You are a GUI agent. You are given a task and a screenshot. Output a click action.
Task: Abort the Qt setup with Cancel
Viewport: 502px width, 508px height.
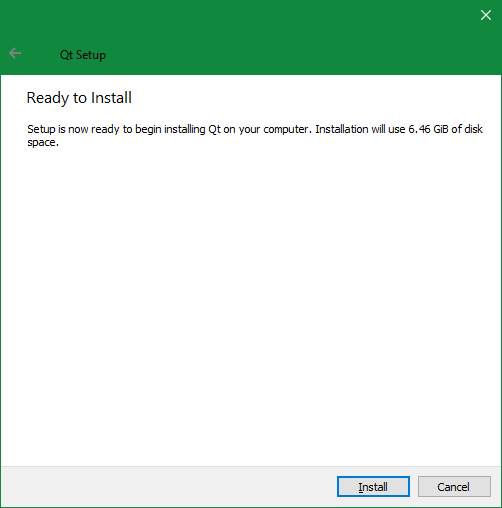[454, 486]
